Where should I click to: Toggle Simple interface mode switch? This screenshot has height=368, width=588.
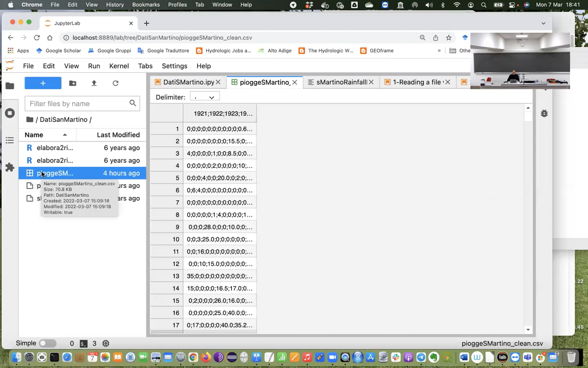[48, 343]
